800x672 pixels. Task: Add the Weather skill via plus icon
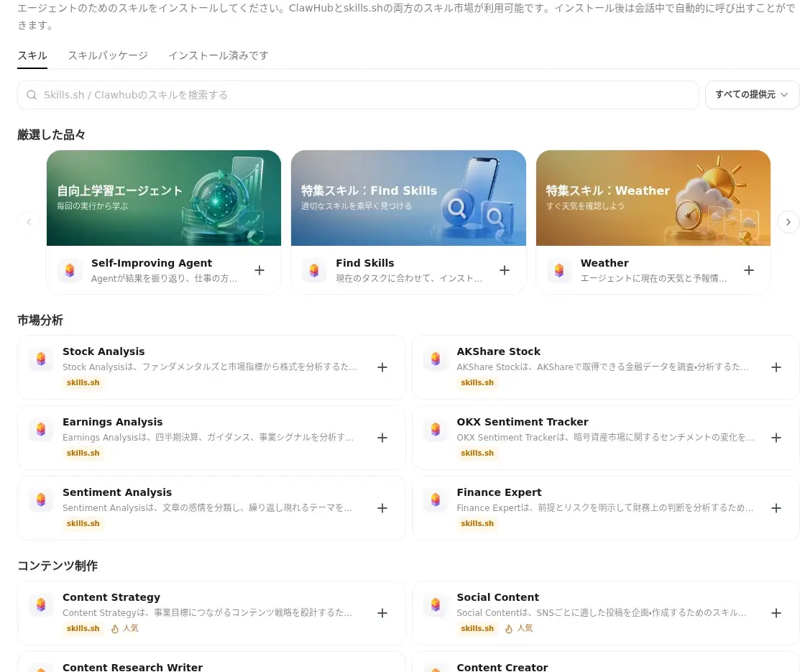[748, 270]
